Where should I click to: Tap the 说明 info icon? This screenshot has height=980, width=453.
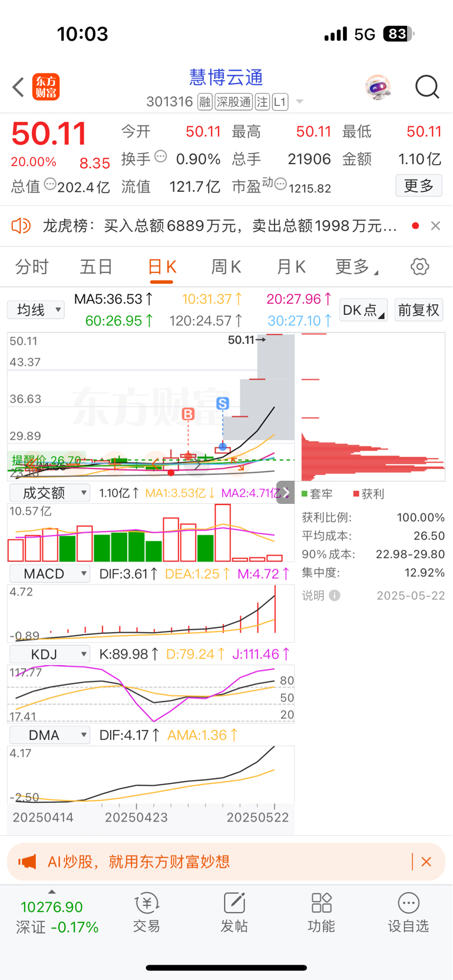pos(335,596)
